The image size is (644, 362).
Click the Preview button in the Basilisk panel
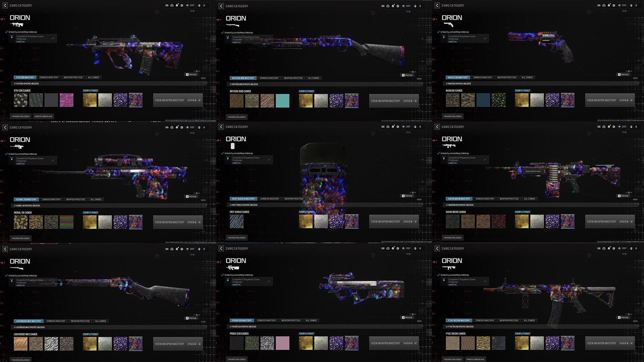point(624,74)
